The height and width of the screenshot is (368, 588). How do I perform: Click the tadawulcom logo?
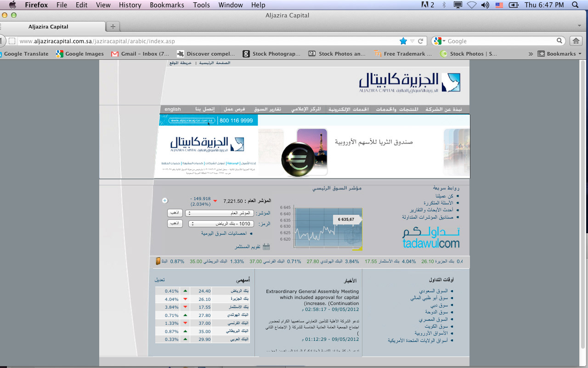[431, 238]
